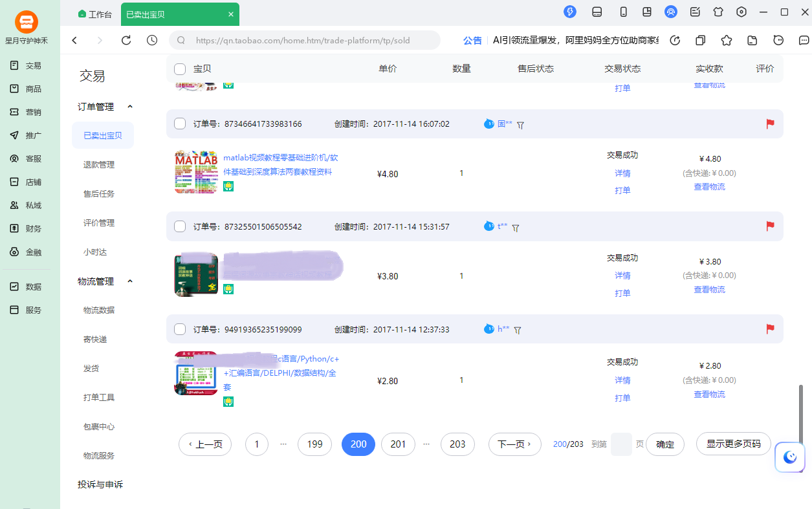Jump to page 199

tap(314, 444)
